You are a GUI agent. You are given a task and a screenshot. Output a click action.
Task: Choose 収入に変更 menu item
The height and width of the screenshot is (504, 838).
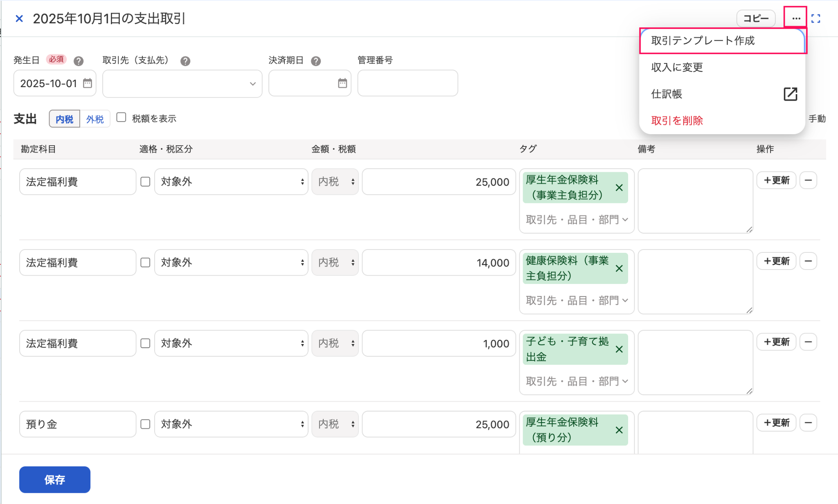[723, 67]
